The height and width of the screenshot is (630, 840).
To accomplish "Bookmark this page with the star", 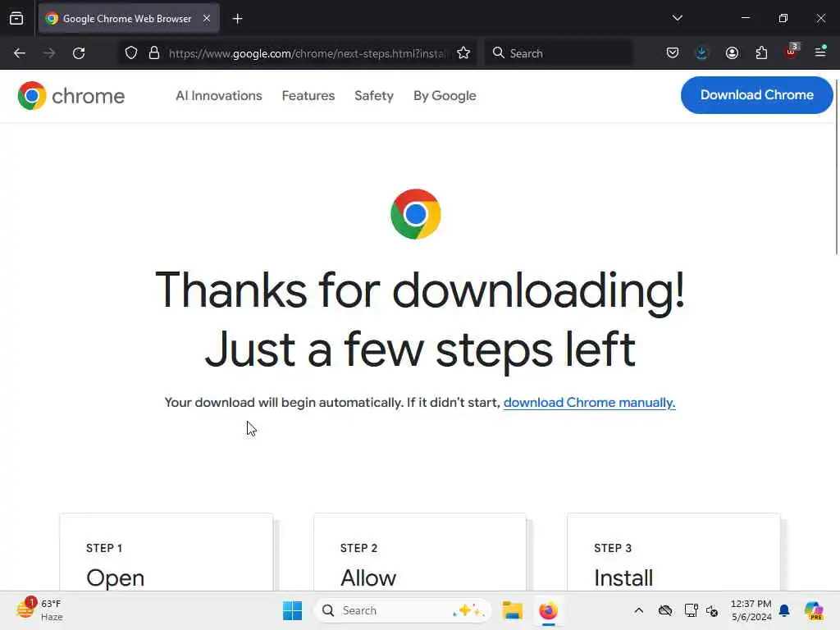I will 463,53.
